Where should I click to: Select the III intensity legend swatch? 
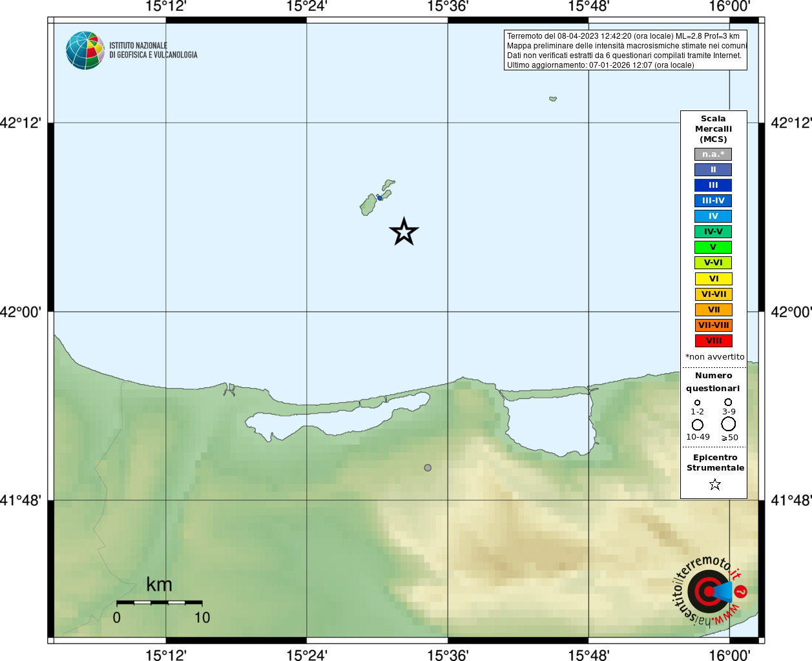[713, 185]
